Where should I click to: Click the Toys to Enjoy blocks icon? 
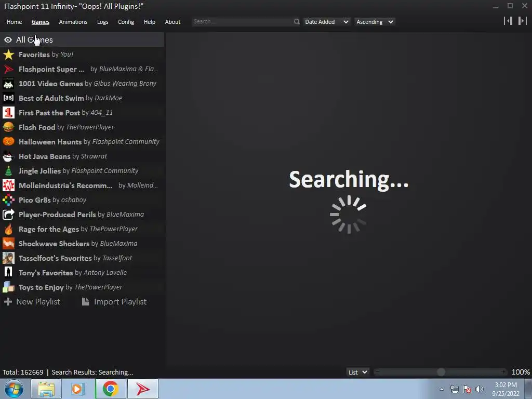coord(8,287)
